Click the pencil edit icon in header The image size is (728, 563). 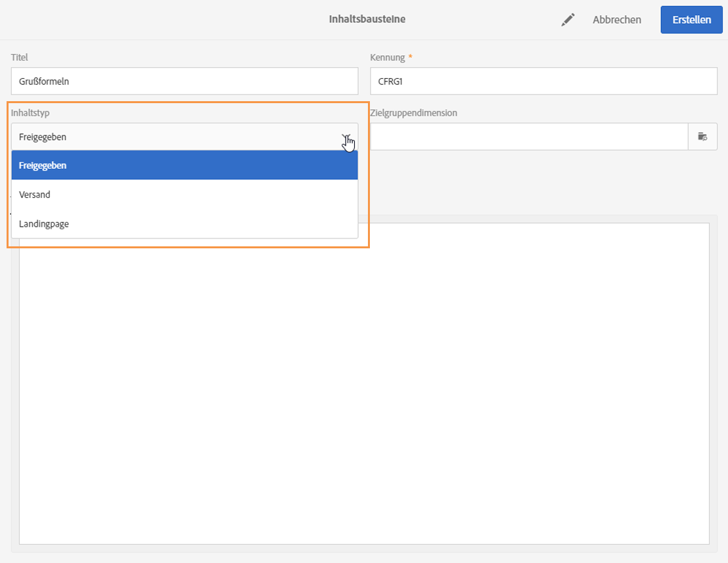point(568,20)
